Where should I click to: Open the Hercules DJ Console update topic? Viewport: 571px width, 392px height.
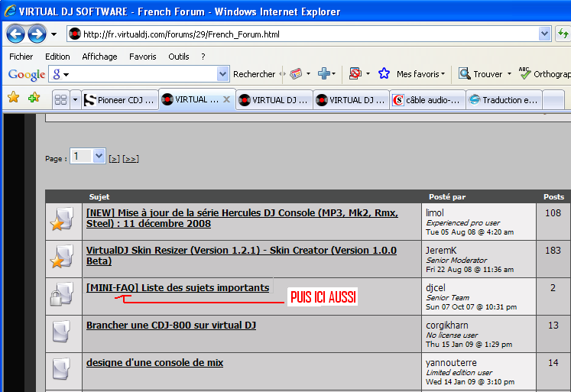coord(242,218)
